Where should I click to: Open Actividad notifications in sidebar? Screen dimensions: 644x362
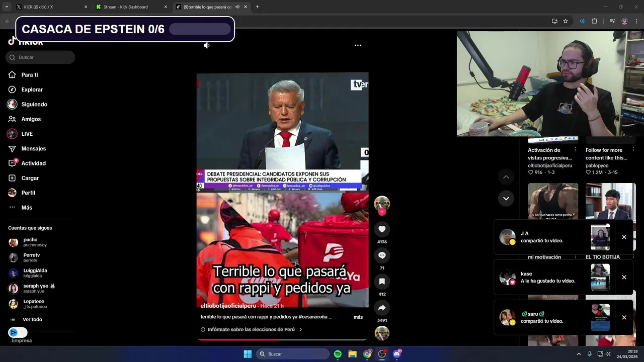point(33,163)
